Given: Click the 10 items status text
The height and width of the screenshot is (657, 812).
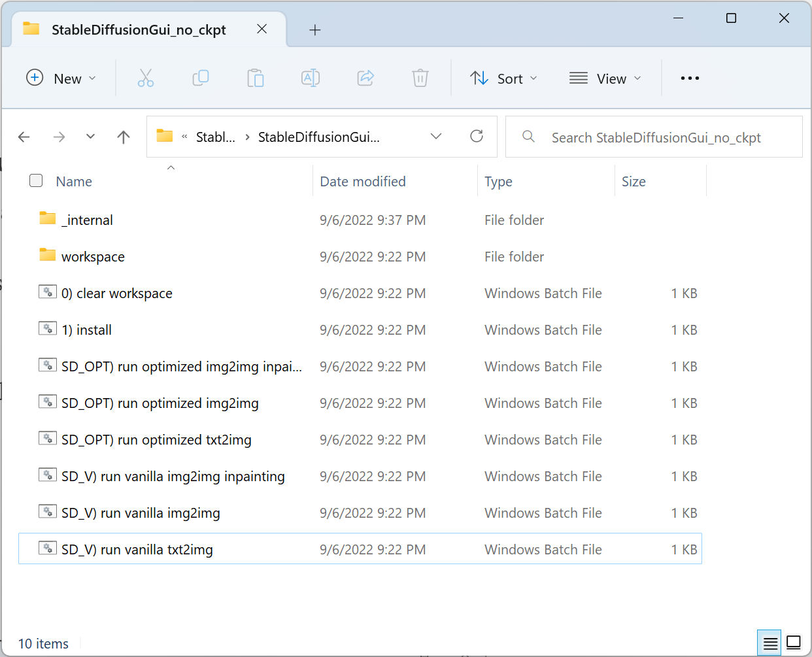Looking at the screenshot, I should 43,644.
